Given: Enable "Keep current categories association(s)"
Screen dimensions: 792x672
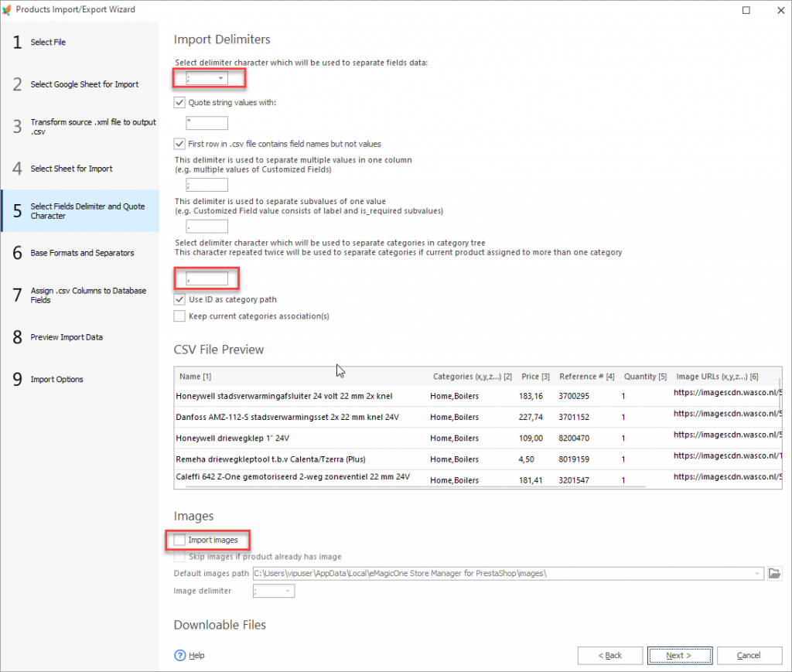Looking at the screenshot, I should pyautogui.click(x=179, y=316).
